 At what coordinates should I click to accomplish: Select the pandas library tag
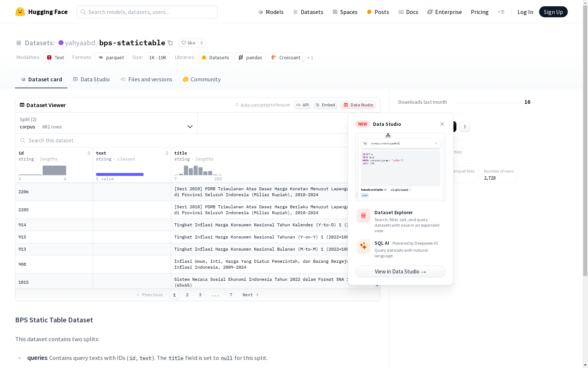pos(250,57)
